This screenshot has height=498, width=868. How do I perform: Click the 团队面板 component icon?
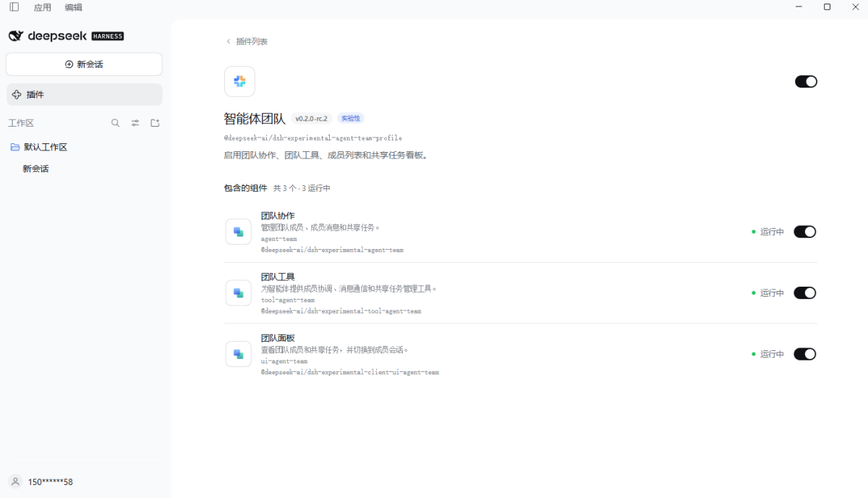(238, 354)
